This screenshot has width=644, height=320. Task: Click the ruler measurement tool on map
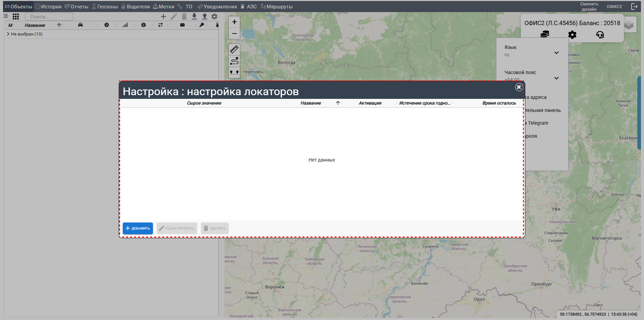coord(234,50)
